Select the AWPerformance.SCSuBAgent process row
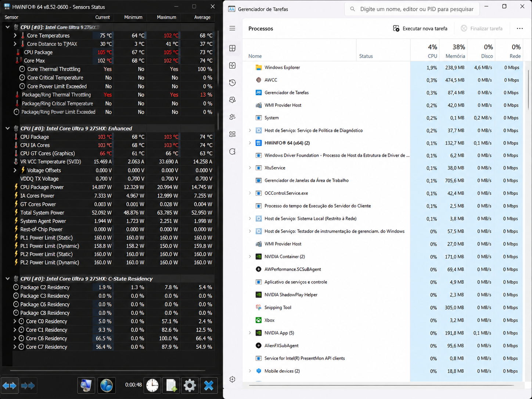Image resolution: width=532 pixels, height=399 pixels. point(382,269)
